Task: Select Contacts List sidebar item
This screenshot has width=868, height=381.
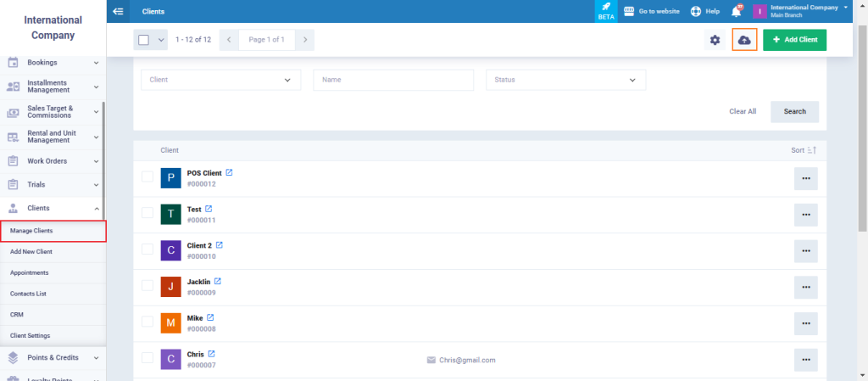Action: coord(29,294)
